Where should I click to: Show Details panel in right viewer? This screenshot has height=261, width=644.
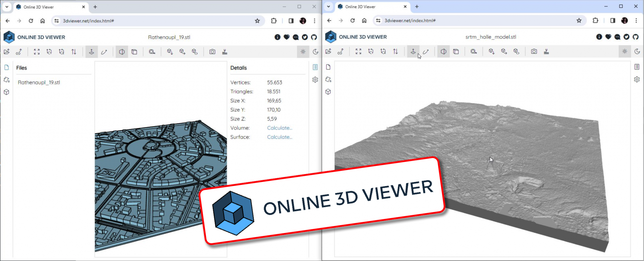pos(637,67)
